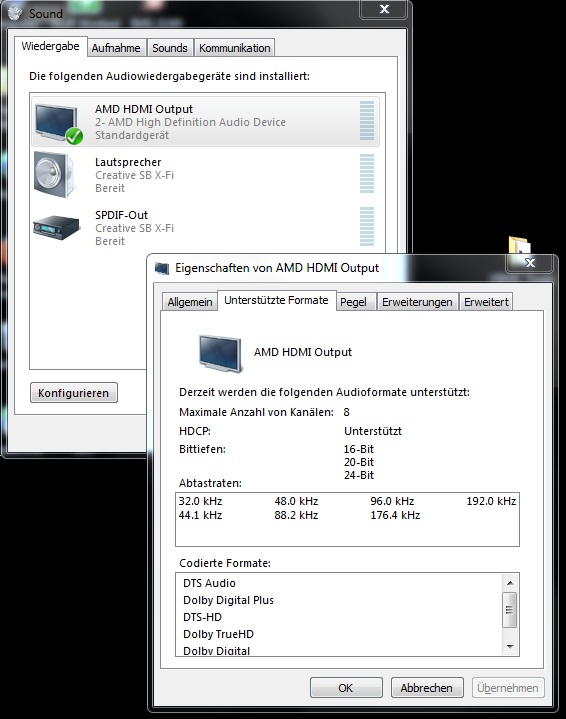Screen dimensions: 566x719
Task: Click the HDCP Unterstützt value
Action: pos(373,431)
